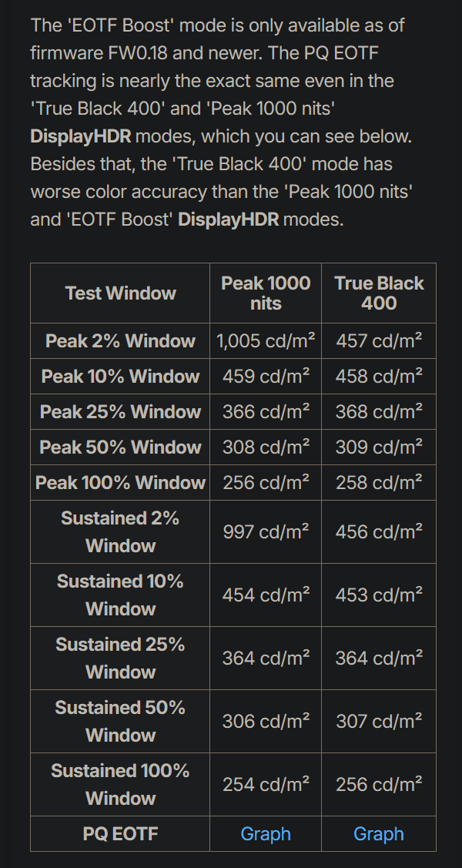Select the 'Peak 100% Window' row label

120,483
